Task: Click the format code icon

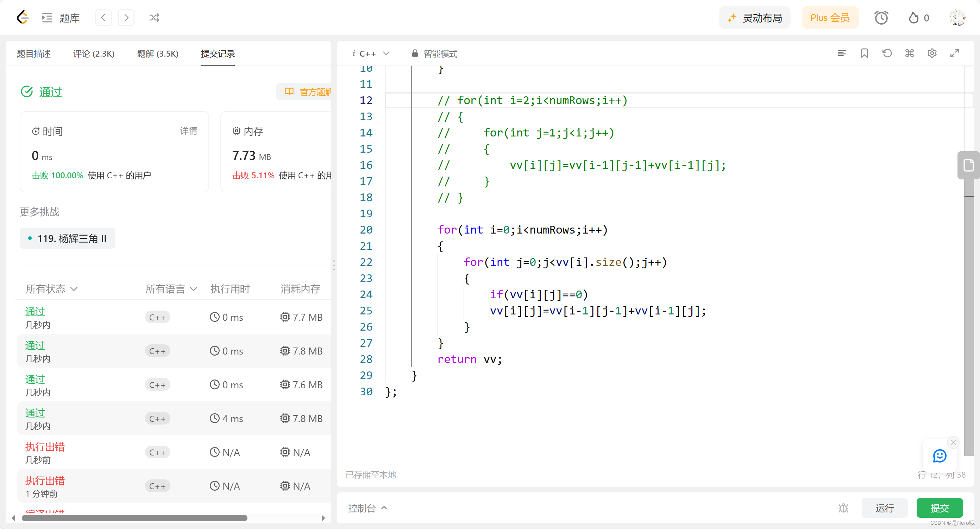Action: tap(842, 53)
